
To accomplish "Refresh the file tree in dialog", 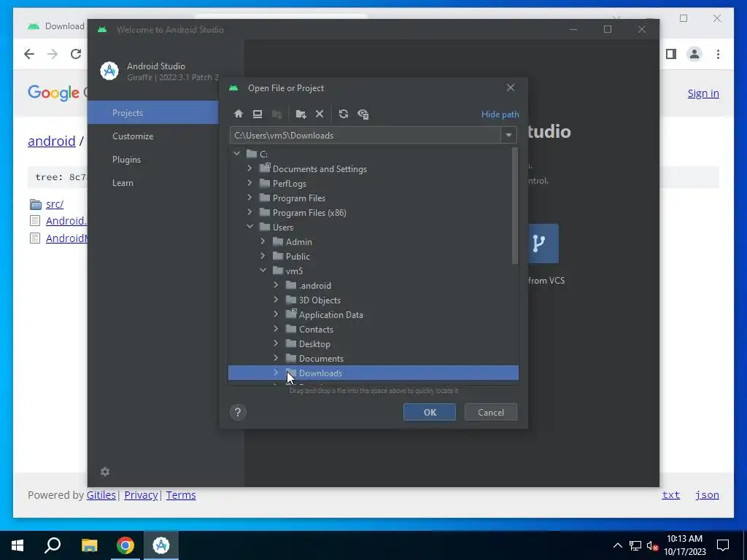I will (x=344, y=114).
